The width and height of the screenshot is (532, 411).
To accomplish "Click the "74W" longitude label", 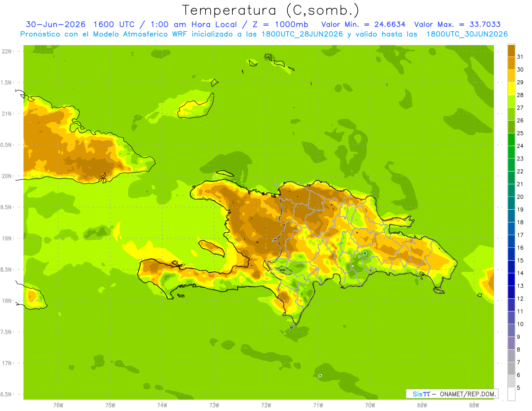I will pyautogui.click(x=162, y=405).
